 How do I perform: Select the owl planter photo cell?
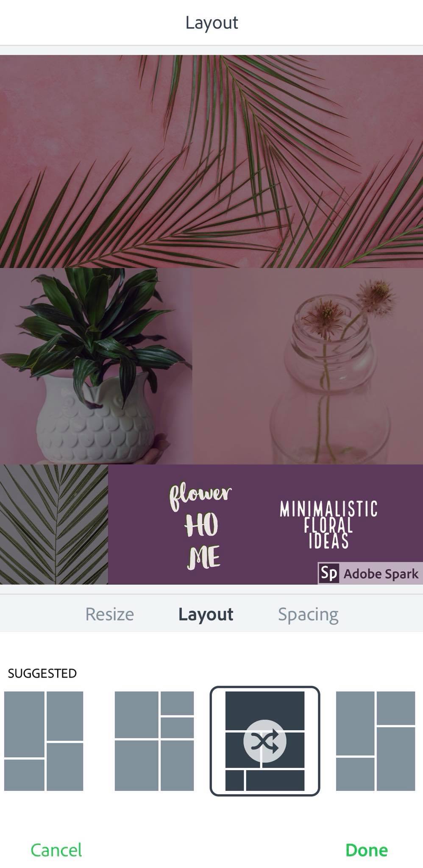coord(96,366)
